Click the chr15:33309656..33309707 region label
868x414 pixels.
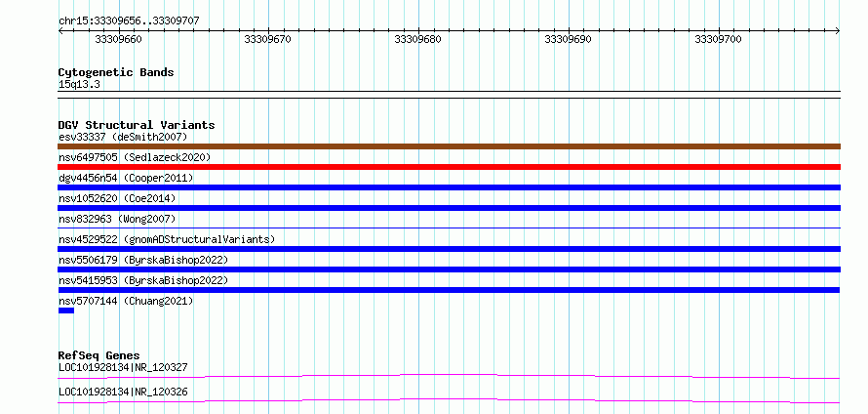pyautogui.click(x=129, y=21)
